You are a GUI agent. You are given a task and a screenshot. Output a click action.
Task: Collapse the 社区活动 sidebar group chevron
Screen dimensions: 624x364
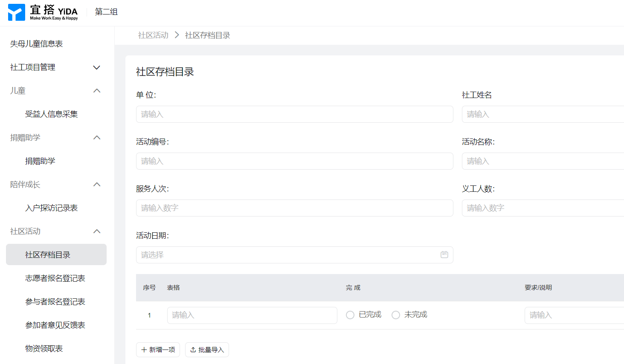click(97, 231)
